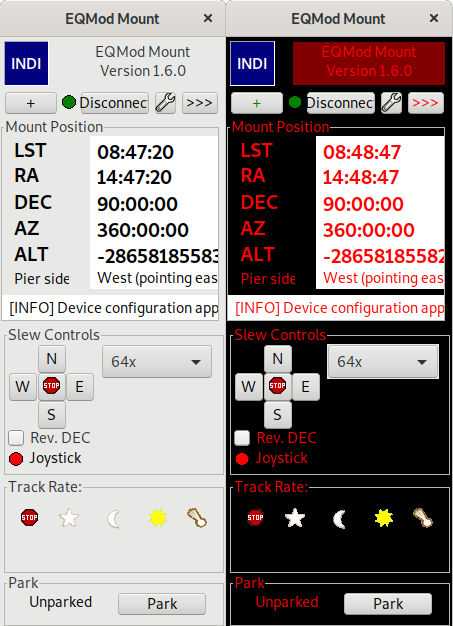This screenshot has width=453, height=626.
Task: Open the wrench settings in the dark window
Action: click(391, 103)
